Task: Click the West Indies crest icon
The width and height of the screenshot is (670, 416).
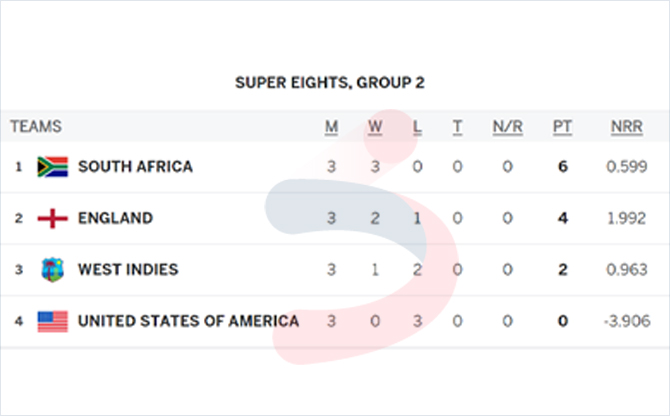Action: pos(53,270)
